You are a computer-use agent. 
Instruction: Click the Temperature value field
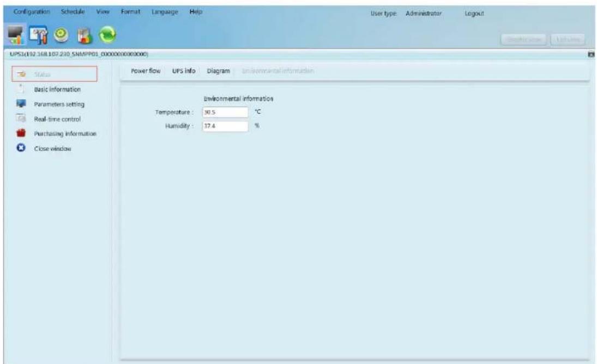point(225,112)
